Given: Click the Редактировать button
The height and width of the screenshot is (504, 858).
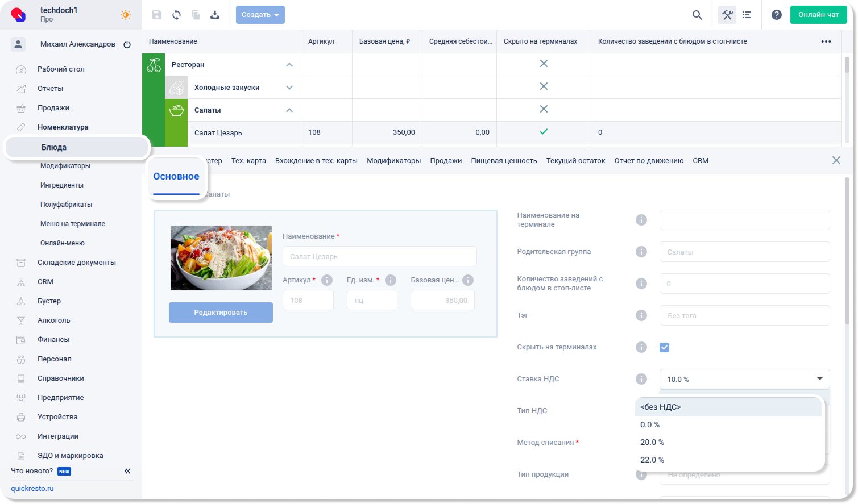Looking at the screenshot, I should coord(221,313).
